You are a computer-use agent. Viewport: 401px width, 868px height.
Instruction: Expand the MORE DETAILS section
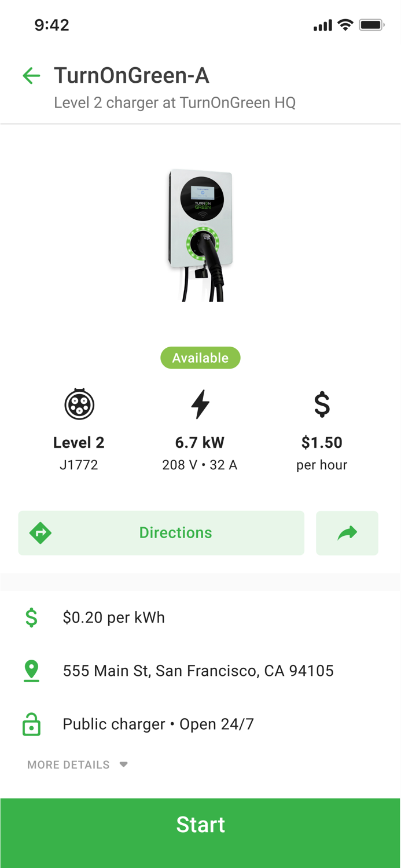(68, 764)
